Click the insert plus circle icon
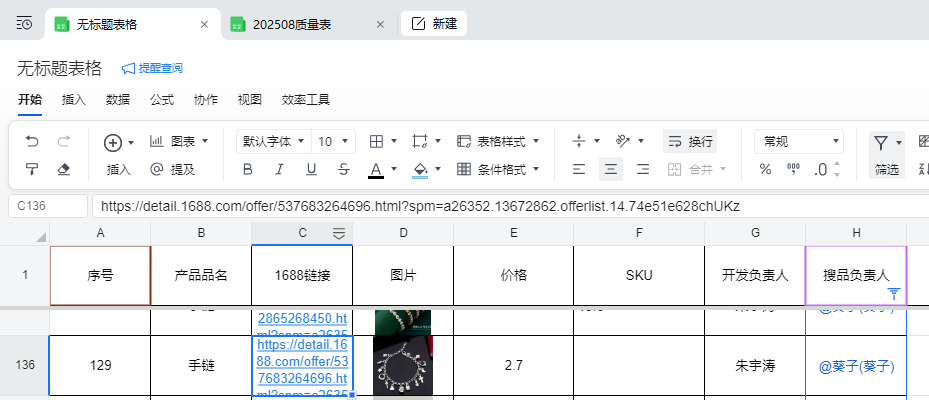Screen dimensions: 929x400 pos(113,142)
